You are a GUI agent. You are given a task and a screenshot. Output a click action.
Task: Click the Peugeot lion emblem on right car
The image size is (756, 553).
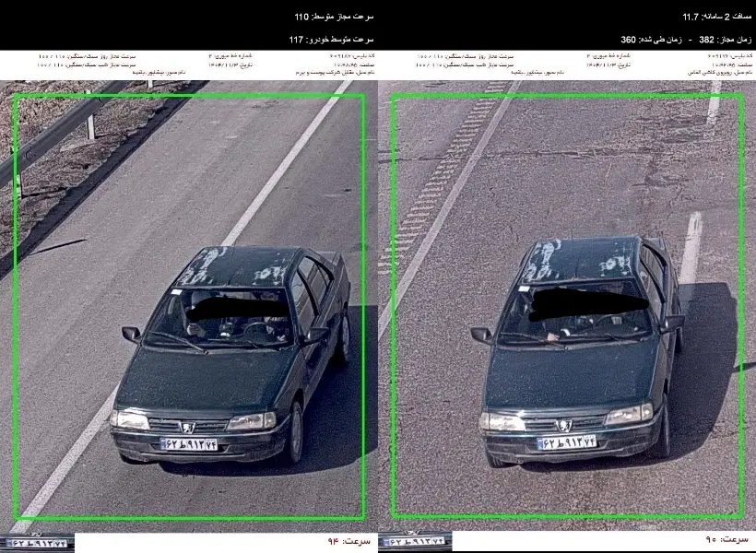pos(563,426)
